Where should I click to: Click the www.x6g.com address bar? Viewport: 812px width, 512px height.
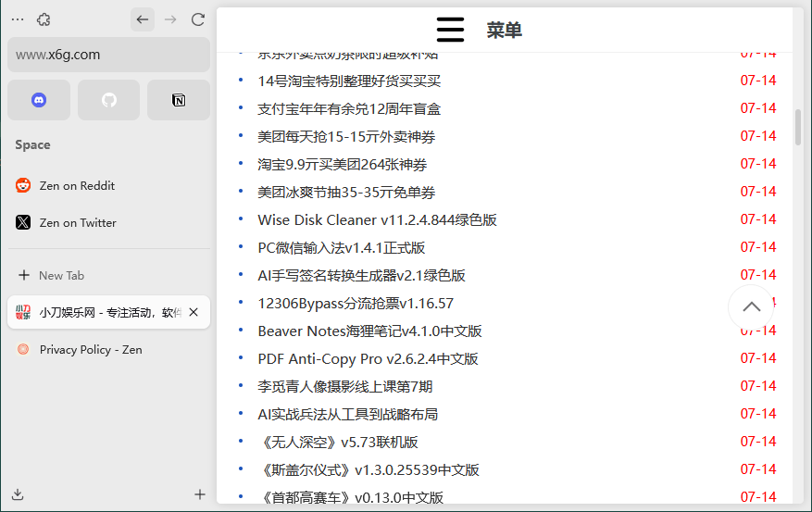[x=108, y=55]
